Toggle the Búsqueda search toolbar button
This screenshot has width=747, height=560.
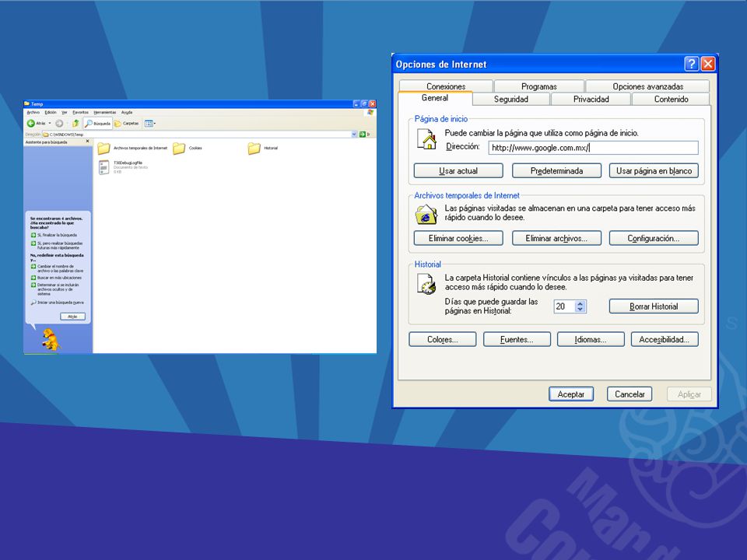[x=98, y=124]
